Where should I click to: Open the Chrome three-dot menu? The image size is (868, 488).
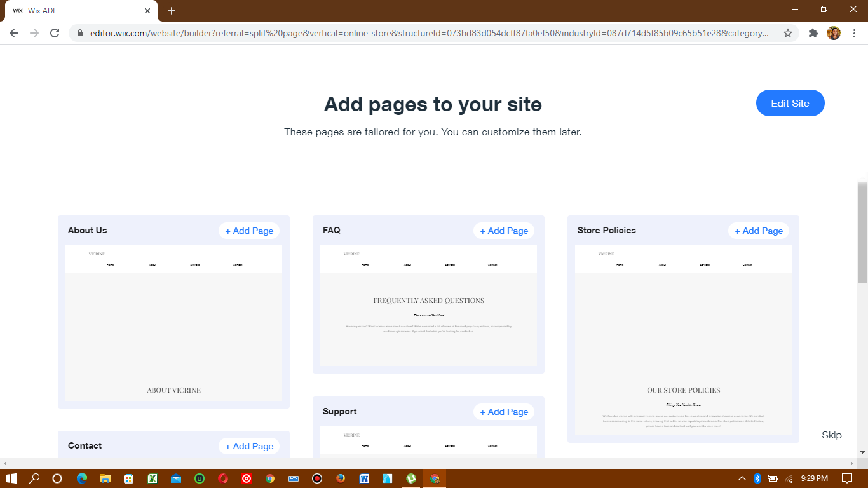point(853,33)
